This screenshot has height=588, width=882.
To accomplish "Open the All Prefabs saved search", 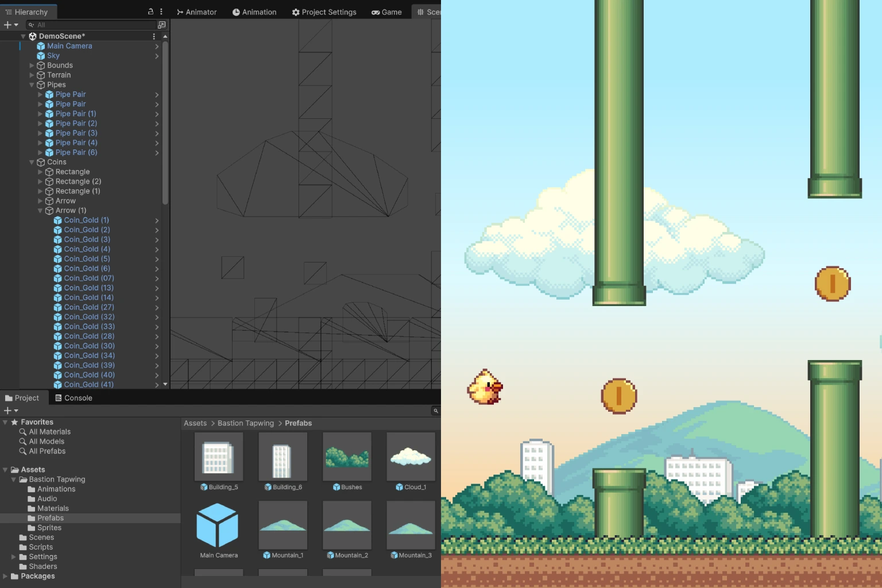I will tap(42, 451).
